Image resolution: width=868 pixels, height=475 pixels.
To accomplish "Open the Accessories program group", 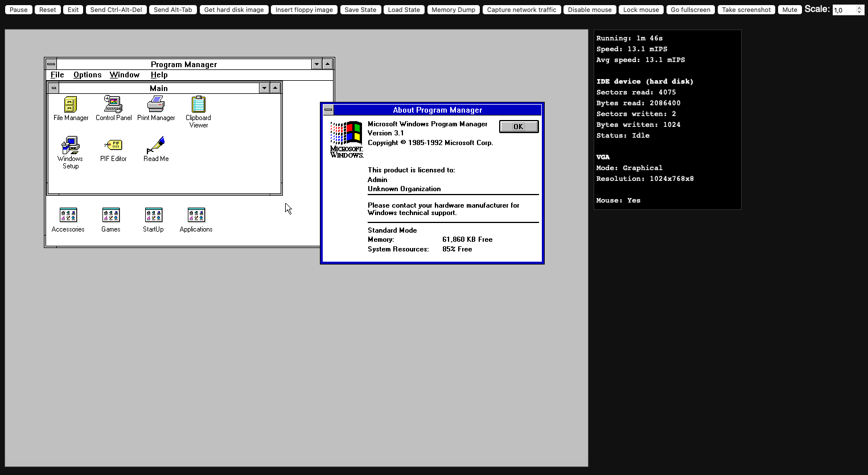I will [x=68, y=216].
